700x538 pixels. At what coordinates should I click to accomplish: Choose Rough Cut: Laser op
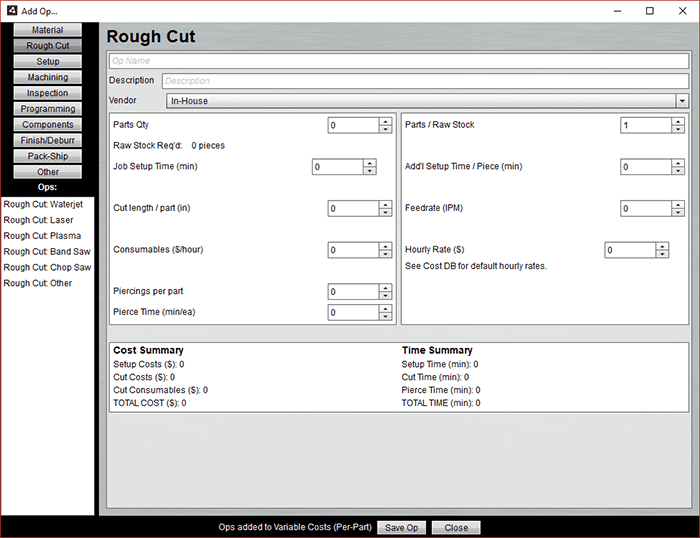coord(38,220)
